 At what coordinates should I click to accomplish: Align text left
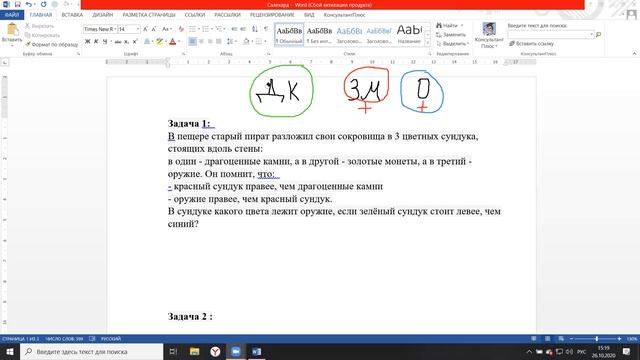[x=192, y=41]
